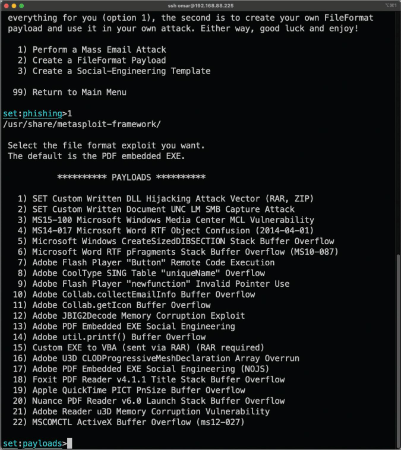Click the set:payloads prompt cursor
401x450 pixels.
[x=69, y=443]
